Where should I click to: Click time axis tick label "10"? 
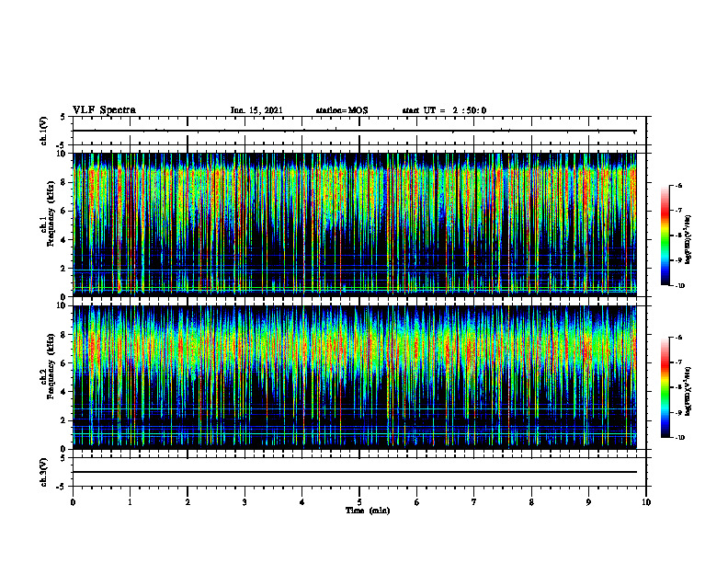tap(646, 502)
